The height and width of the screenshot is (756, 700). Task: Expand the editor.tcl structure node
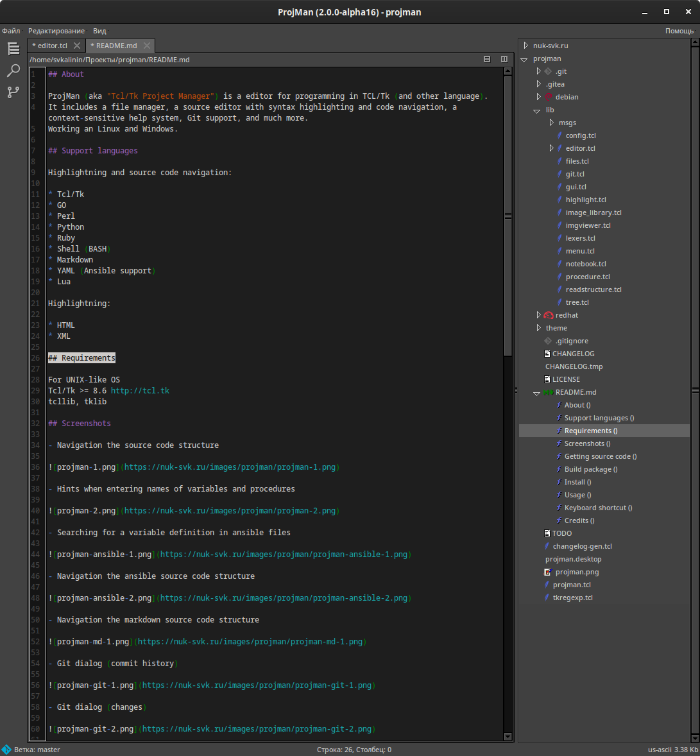(x=552, y=148)
